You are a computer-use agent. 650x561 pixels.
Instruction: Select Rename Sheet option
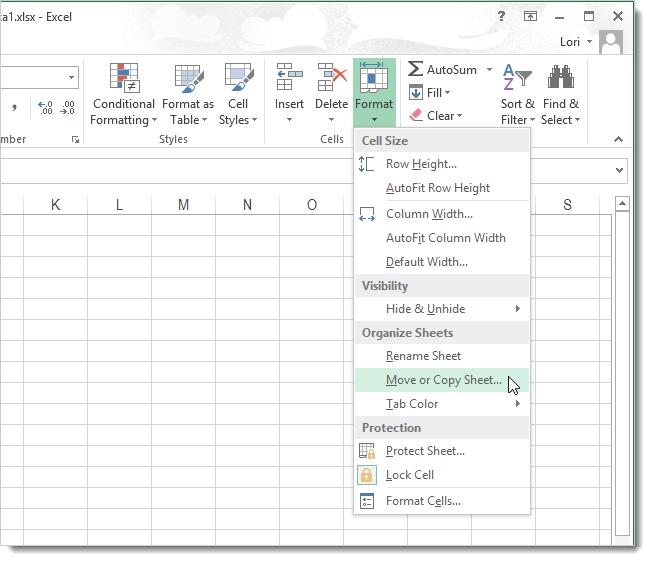[x=442, y=356]
